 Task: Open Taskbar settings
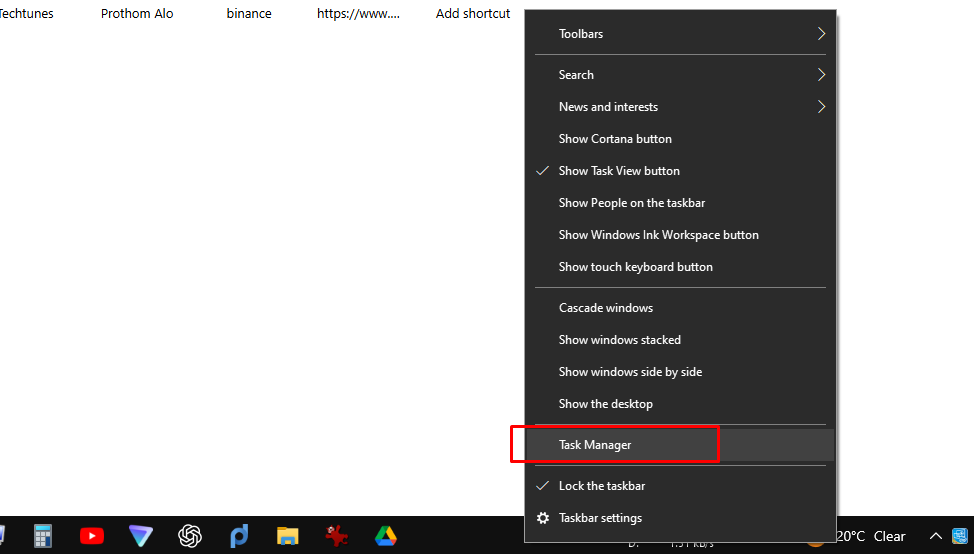680,518
